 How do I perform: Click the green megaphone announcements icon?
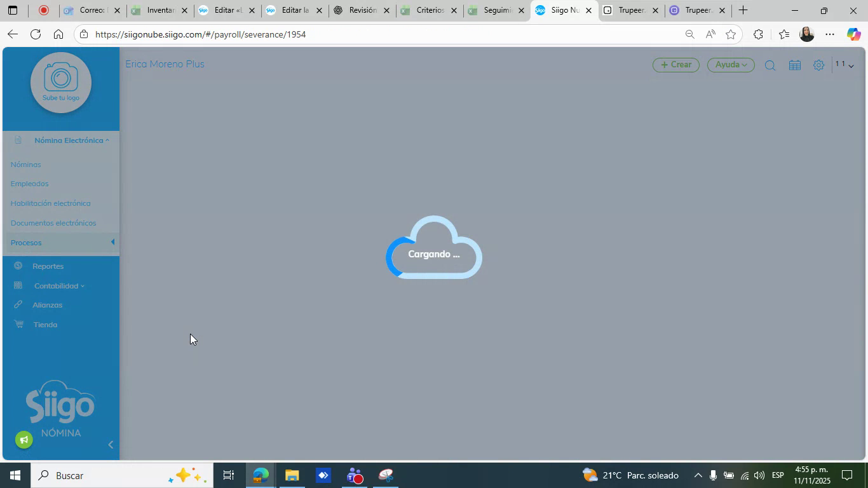point(24,440)
